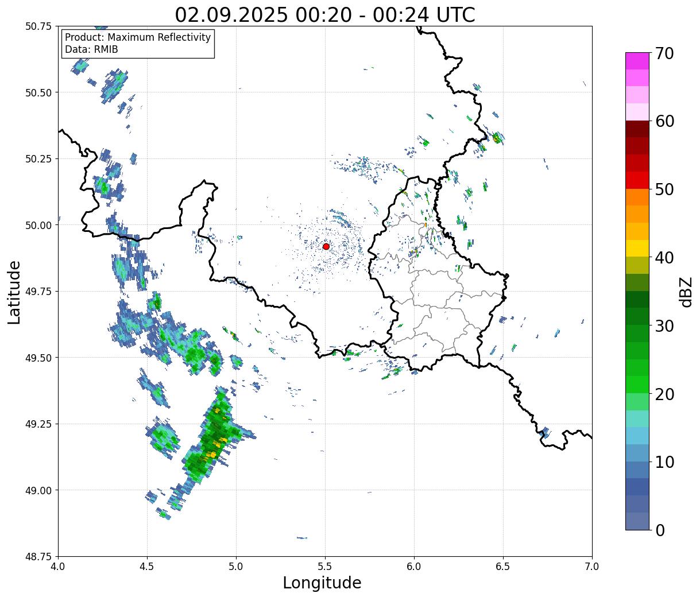Click the colorbar tick label 20
The width and height of the screenshot is (700, 597).
(664, 394)
